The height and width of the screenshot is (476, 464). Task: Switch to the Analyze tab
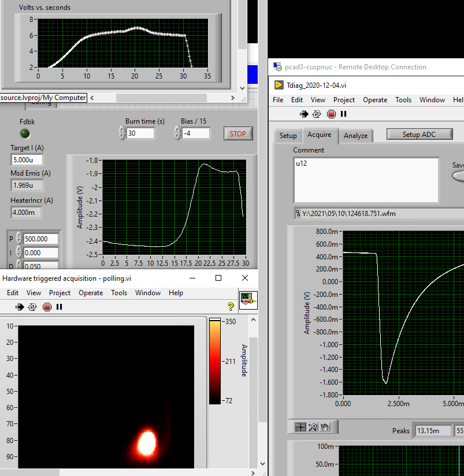[x=355, y=136]
